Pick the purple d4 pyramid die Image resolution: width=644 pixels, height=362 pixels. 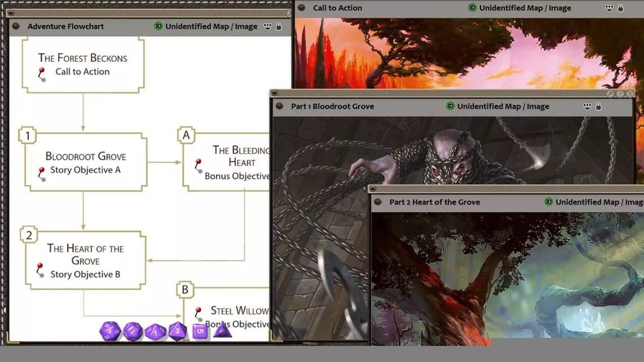click(x=222, y=330)
